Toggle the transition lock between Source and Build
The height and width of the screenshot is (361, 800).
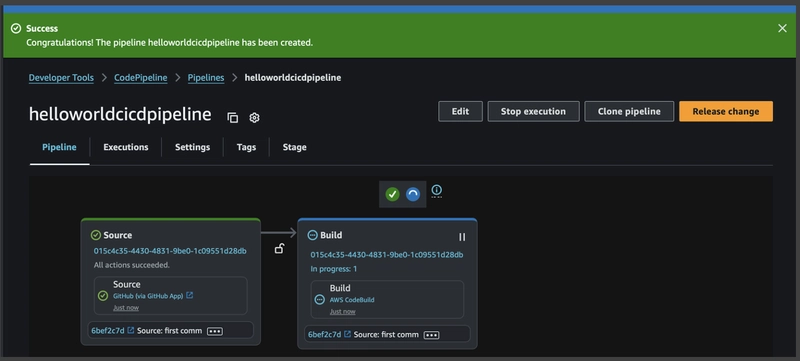pyautogui.click(x=279, y=248)
